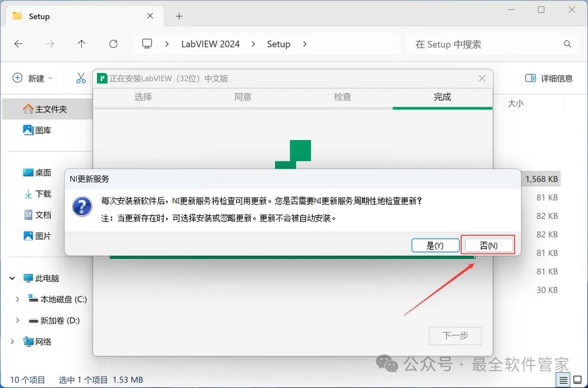Maximize the File Explorer window
The image size is (588, 388).
[x=541, y=10]
